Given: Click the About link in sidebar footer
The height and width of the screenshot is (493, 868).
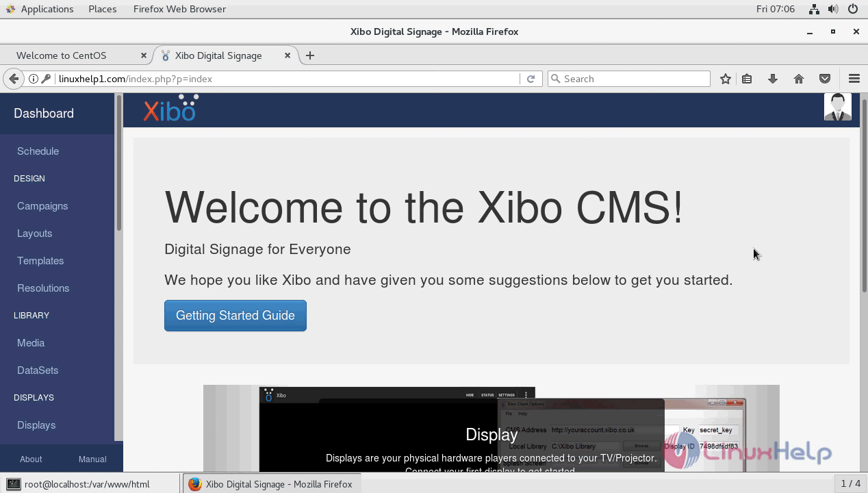Looking at the screenshot, I should pos(31,459).
